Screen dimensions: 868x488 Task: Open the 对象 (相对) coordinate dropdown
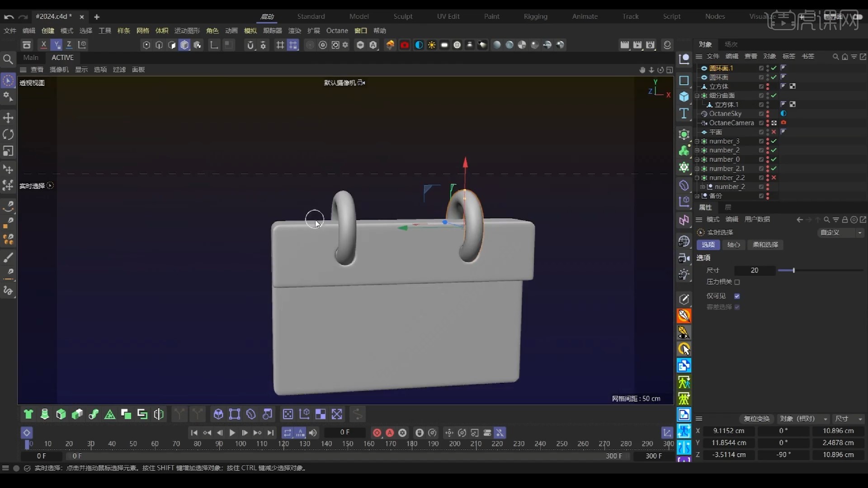tap(804, 419)
